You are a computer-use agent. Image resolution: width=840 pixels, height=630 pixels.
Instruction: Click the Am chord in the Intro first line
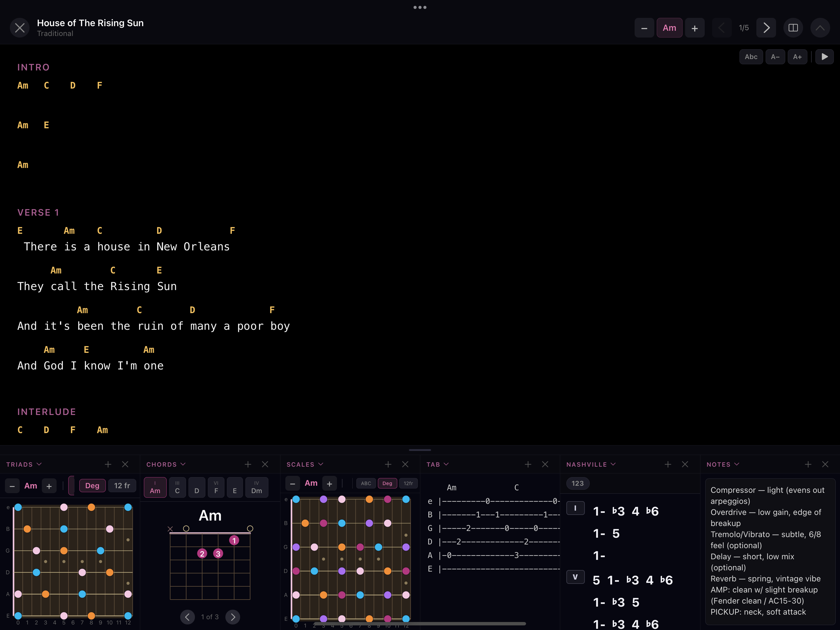click(x=23, y=86)
